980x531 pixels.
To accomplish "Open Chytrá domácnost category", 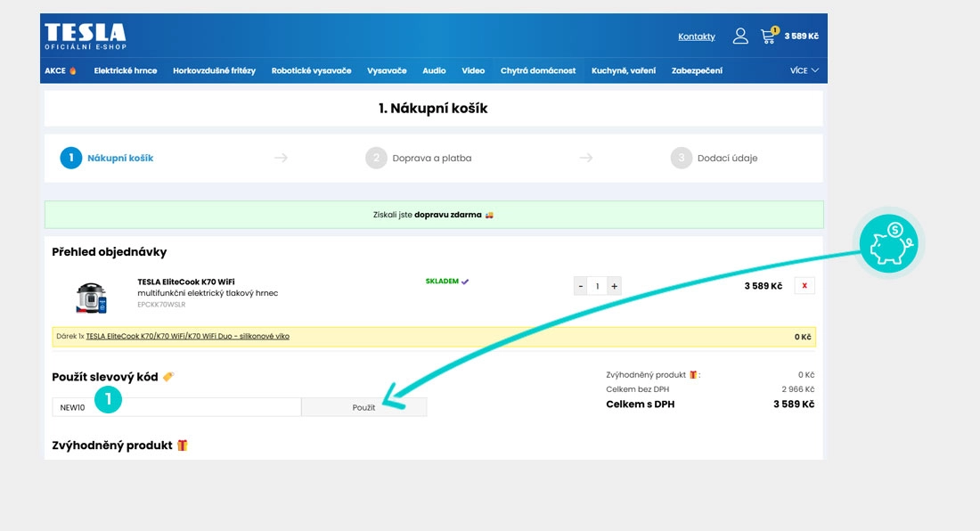I will [x=538, y=70].
